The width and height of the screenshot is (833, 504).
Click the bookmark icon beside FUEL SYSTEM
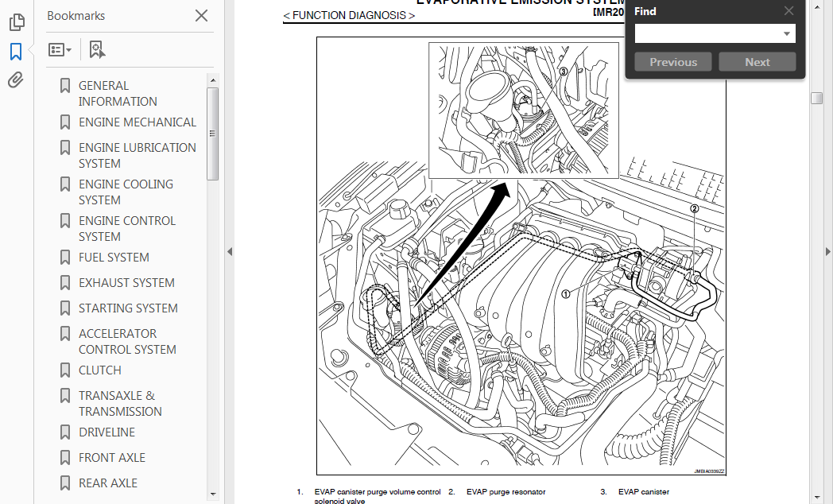click(65, 258)
